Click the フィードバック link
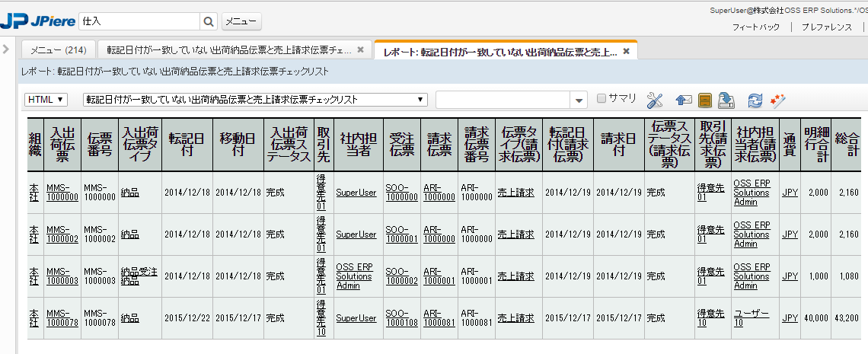868x354 pixels. 755,27
